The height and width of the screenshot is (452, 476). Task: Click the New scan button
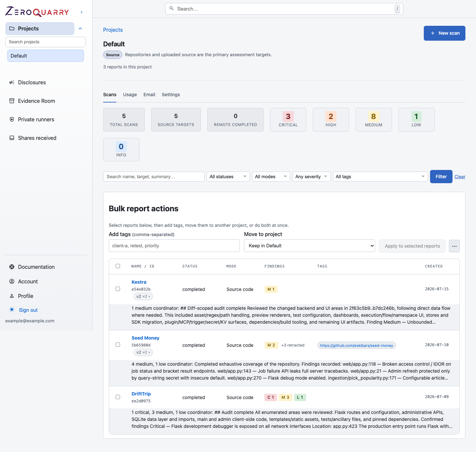[445, 33]
